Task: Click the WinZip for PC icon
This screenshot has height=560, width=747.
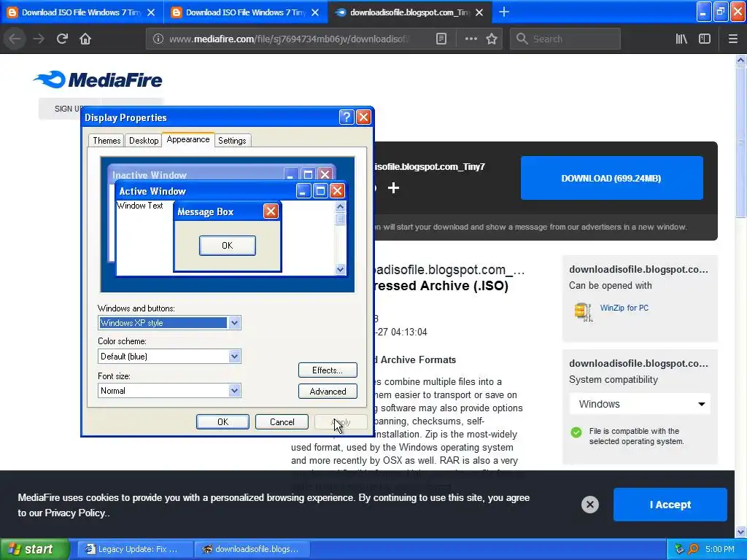Action: 583,312
